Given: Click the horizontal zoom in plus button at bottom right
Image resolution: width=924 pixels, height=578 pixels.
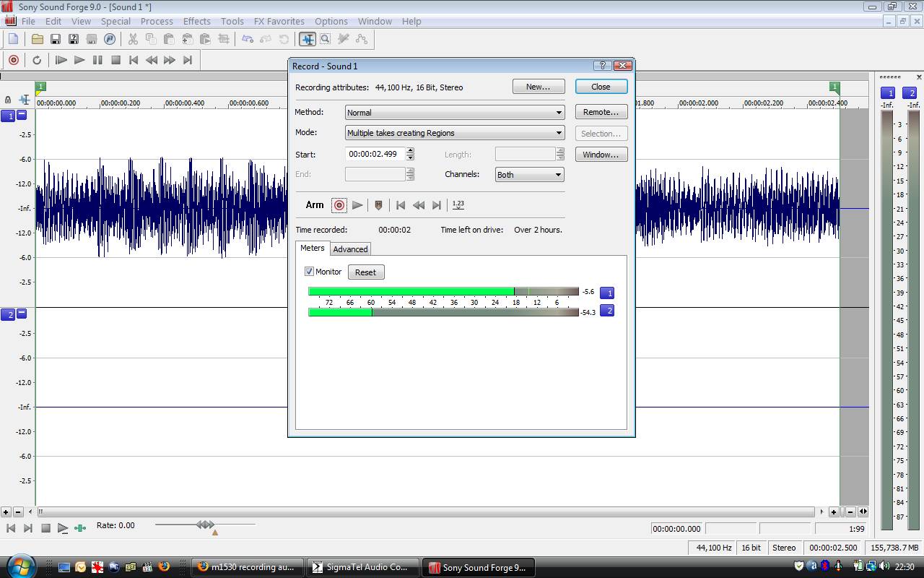Looking at the screenshot, I should coord(833,512).
